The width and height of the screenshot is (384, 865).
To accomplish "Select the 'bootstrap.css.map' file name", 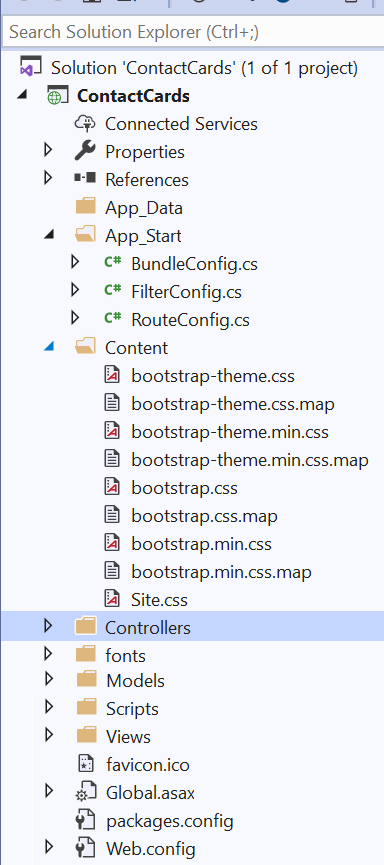I will pos(204,516).
